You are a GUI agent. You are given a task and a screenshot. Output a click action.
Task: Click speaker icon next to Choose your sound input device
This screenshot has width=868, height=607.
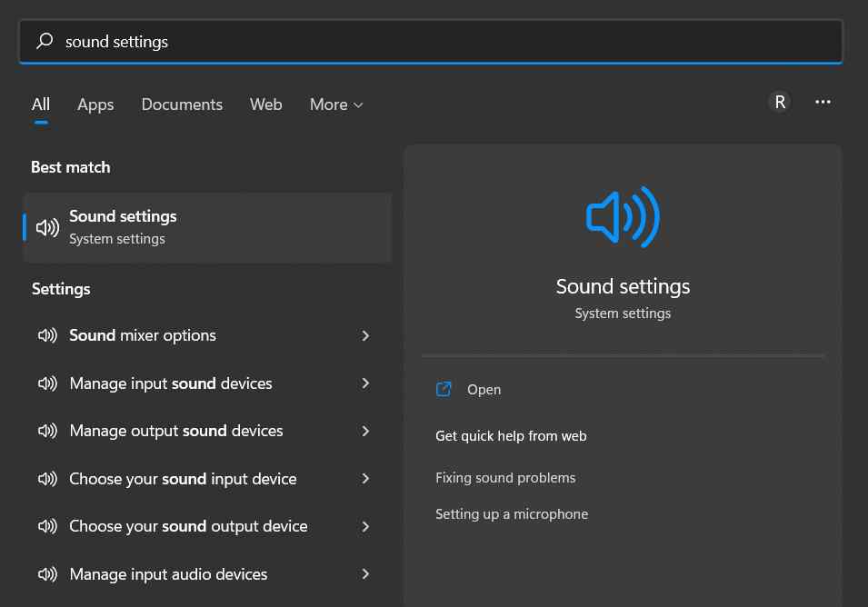coord(47,479)
